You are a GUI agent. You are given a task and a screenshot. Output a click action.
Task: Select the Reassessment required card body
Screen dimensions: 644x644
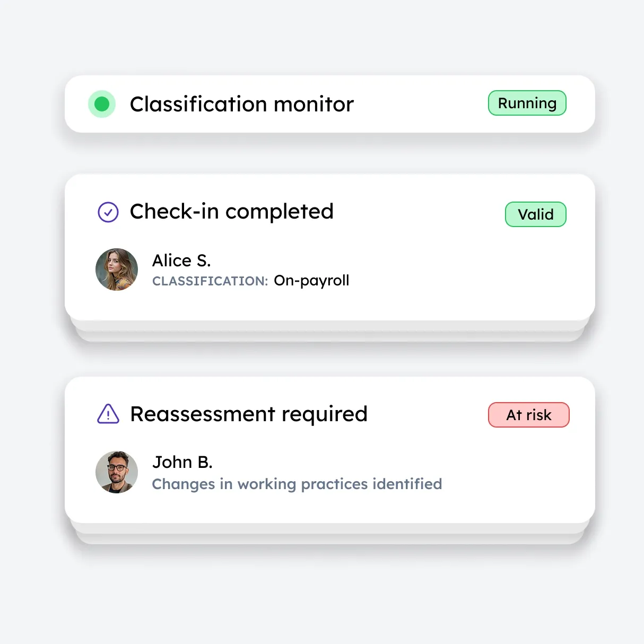click(x=330, y=450)
